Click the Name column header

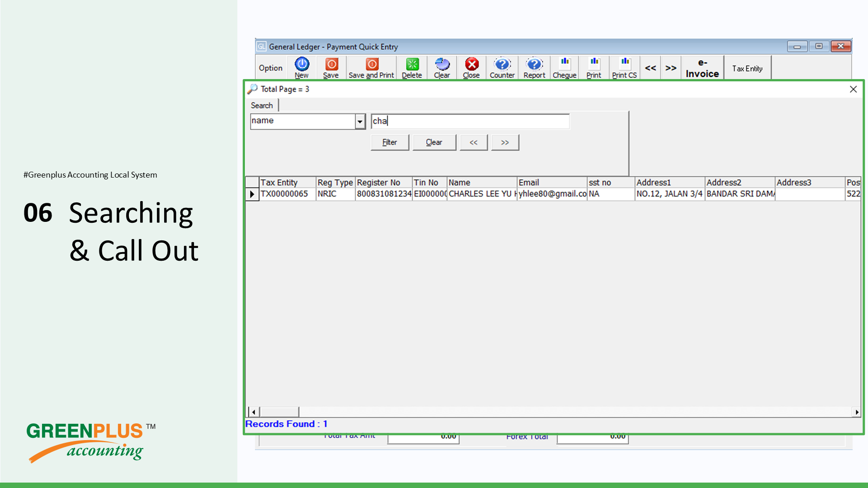(x=482, y=183)
